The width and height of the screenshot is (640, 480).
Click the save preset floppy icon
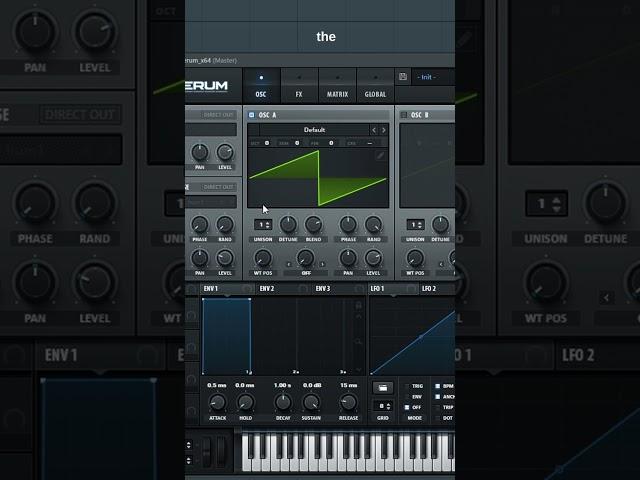click(x=403, y=77)
